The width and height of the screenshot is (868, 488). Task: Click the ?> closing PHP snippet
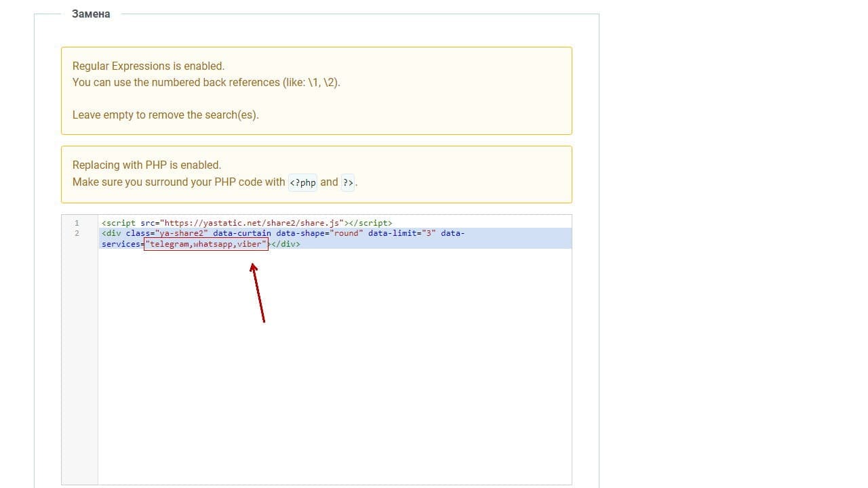click(x=347, y=183)
